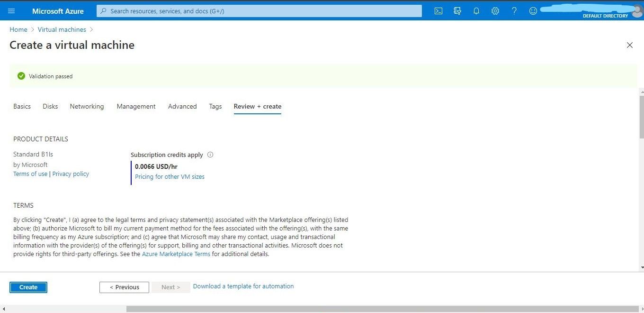This screenshot has height=313, width=644.
Task: Click the Microsoft Azure logo
Action: (x=58, y=10)
